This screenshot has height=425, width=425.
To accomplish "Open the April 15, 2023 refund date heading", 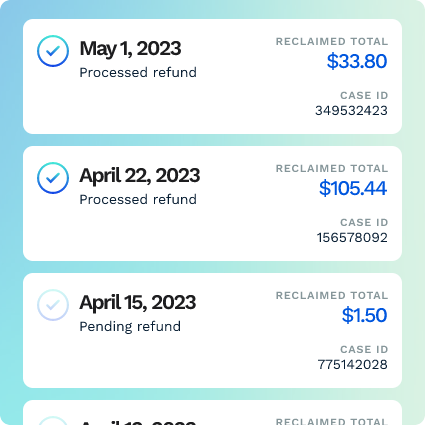I will click(x=138, y=303).
